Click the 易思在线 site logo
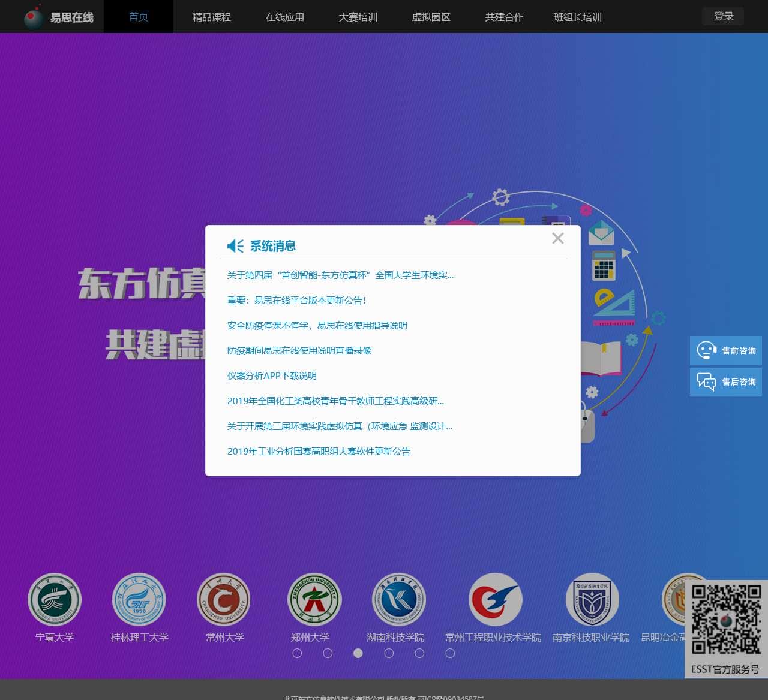Image resolution: width=768 pixels, height=700 pixels. click(x=58, y=17)
